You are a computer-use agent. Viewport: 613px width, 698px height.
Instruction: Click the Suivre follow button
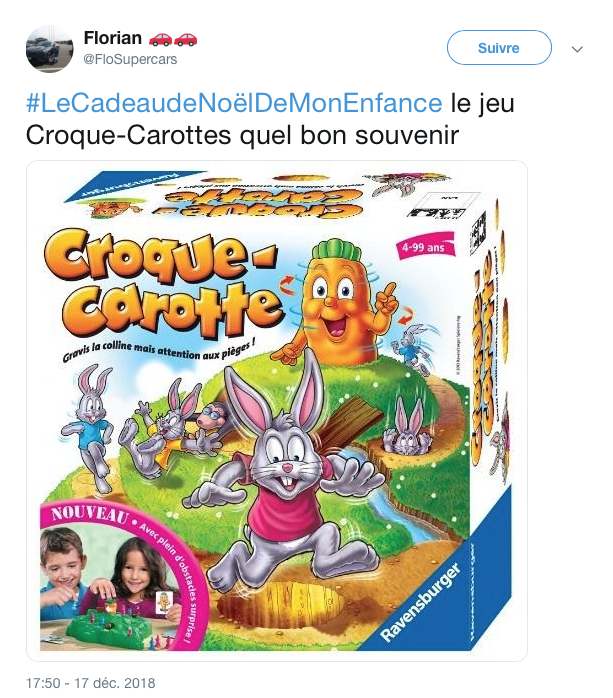click(x=499, y=48)
